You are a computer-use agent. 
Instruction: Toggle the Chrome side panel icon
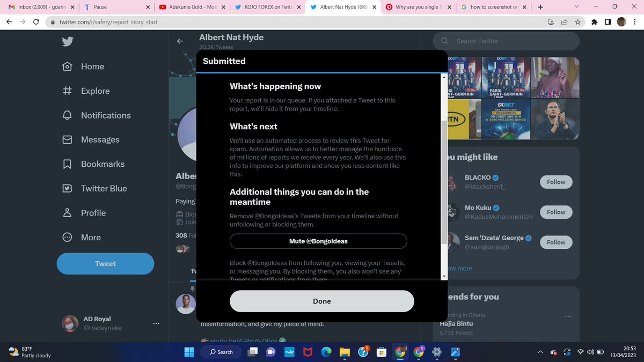tap(608, 22)
